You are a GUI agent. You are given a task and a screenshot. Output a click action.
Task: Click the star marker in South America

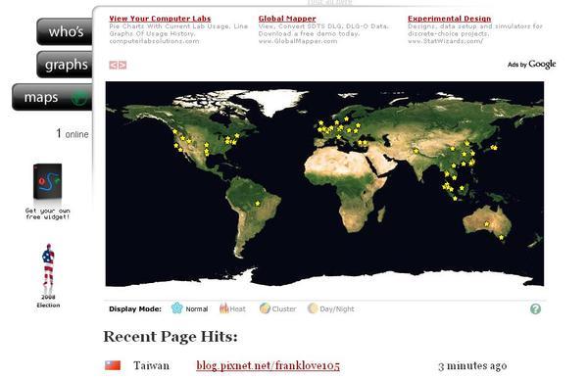click(257, 204)
